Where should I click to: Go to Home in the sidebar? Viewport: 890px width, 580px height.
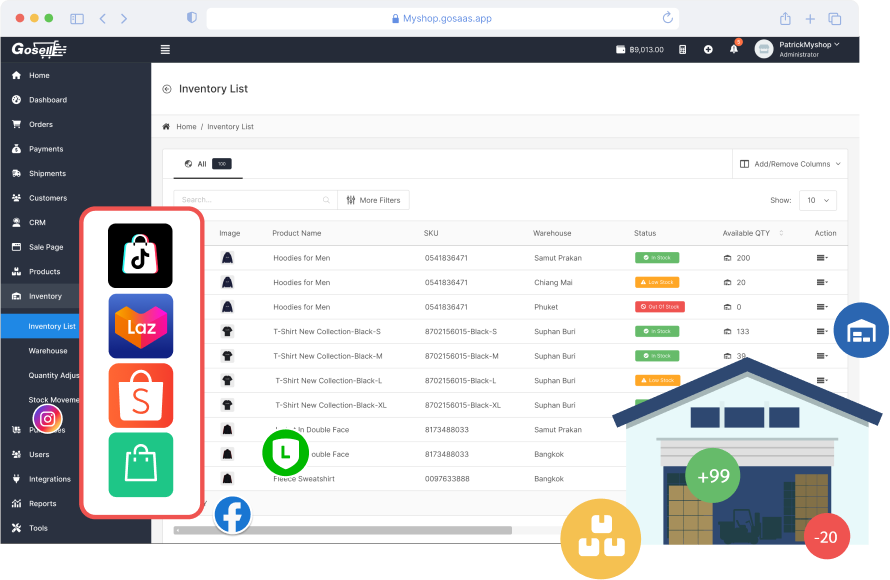pyautogui.click(x=39, y=75)
